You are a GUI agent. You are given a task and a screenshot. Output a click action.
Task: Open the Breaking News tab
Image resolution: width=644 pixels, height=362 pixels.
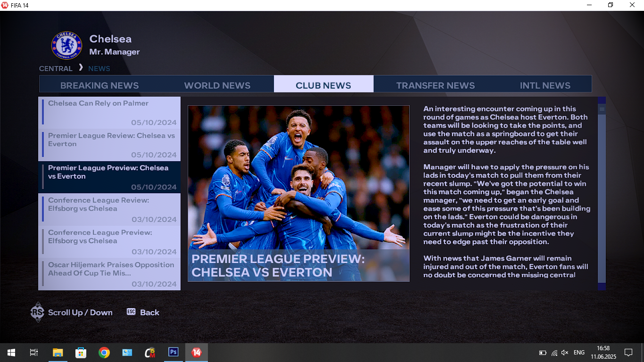click(99, 85)
